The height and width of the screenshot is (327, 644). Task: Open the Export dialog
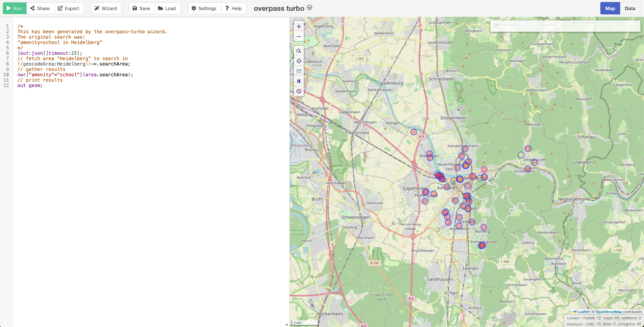click(69, 8)
